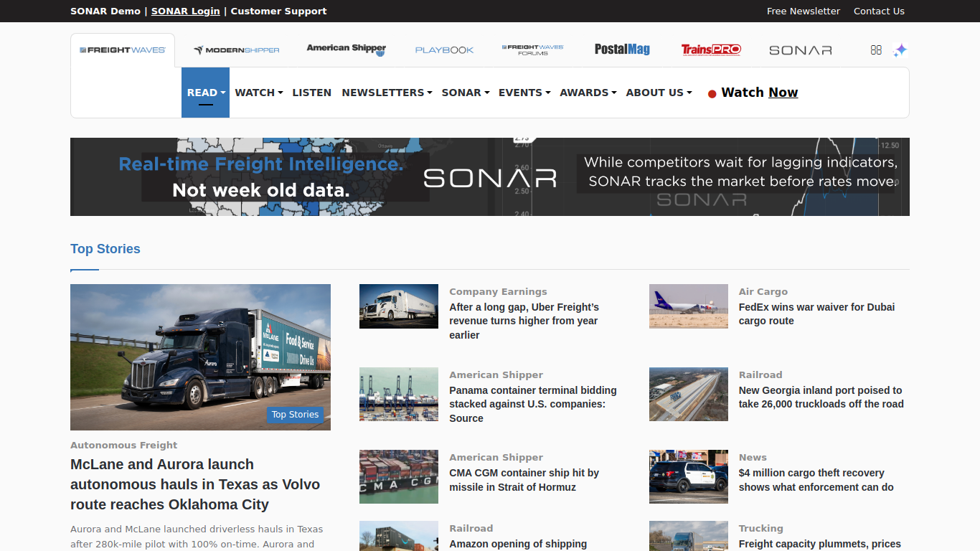Open the freight capacity truck thumbnail
The height and width of the screenshot is (551, 980).
pos(689,536)
